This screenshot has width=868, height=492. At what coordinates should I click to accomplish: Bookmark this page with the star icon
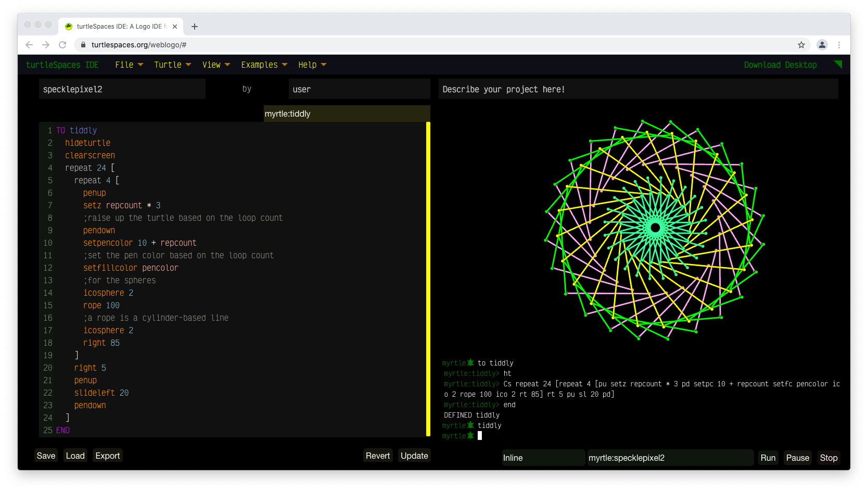pyautogui.click(x=801, y=45)
